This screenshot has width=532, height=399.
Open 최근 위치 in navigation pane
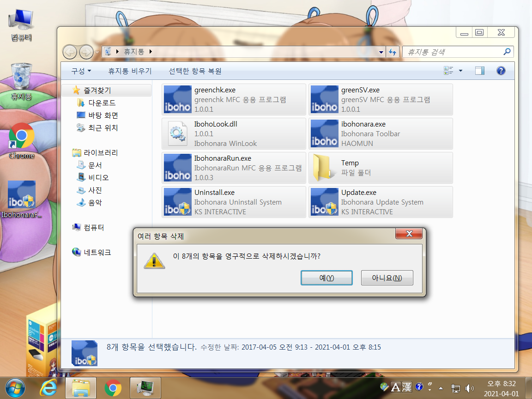tap(103, 128)
